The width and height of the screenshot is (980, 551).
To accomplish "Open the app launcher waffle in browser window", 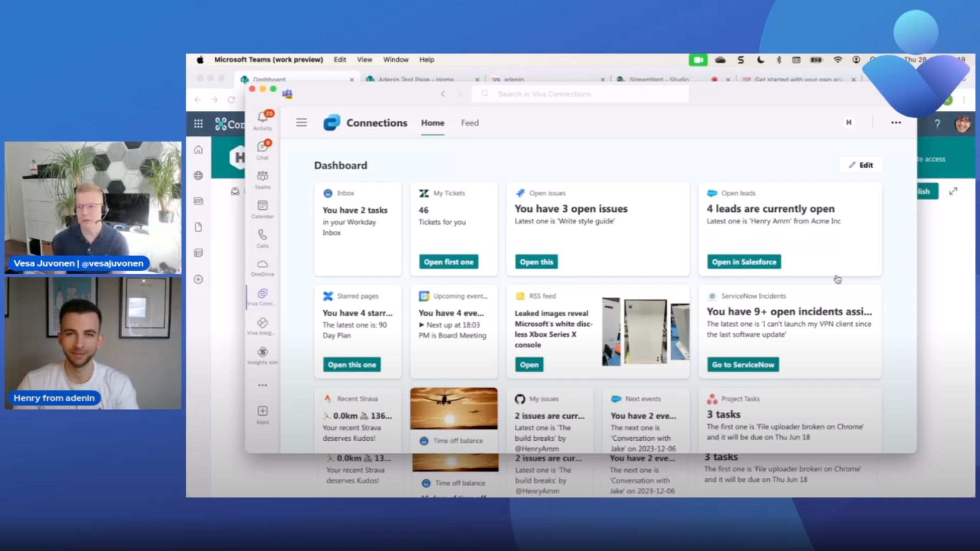I will pyautogui.click(x=198, y=124).
